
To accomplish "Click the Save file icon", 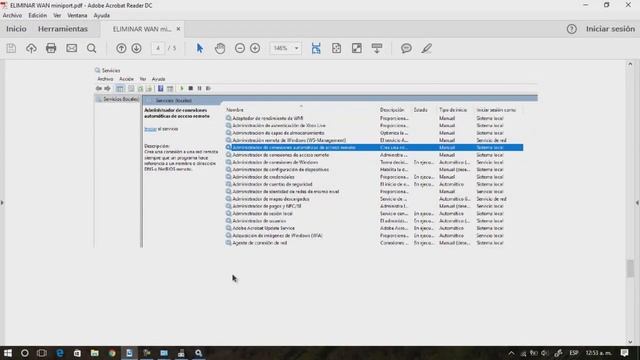I will point(11,48).
